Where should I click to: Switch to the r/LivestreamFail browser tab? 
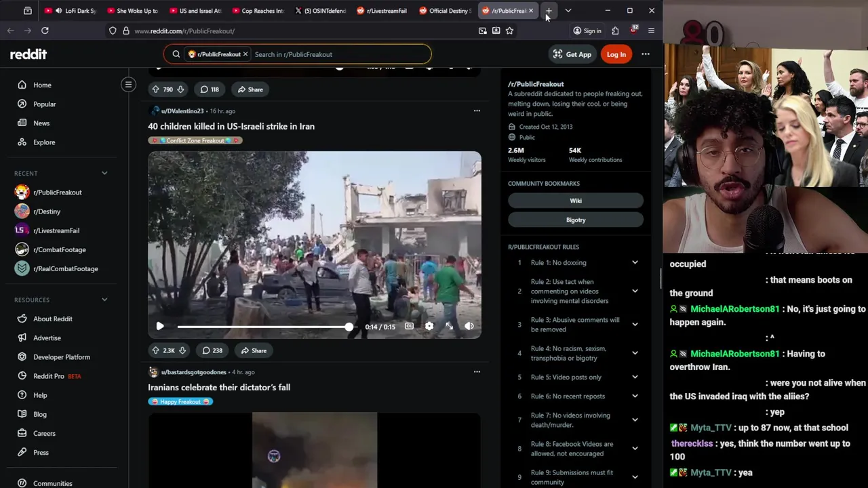click(x=384, y=11)
